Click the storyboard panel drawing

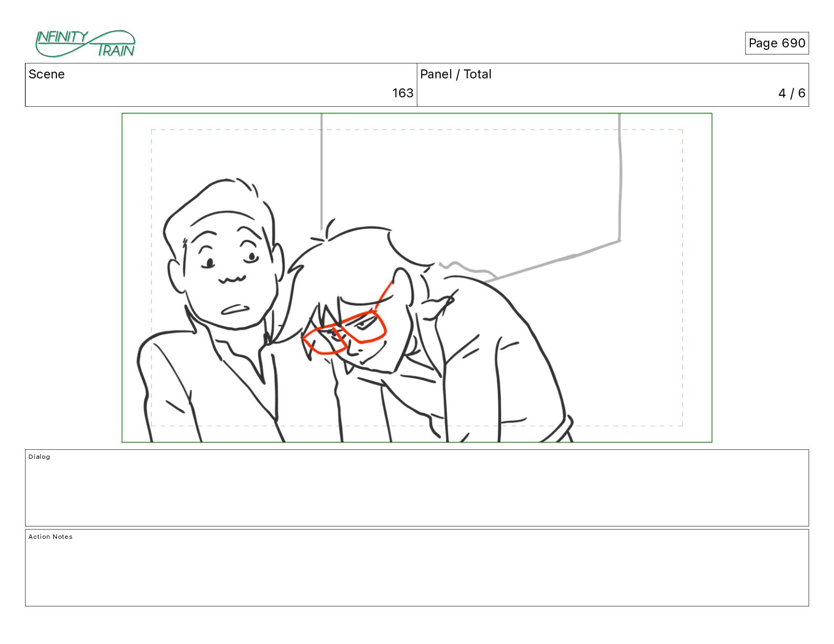[417, 278]
